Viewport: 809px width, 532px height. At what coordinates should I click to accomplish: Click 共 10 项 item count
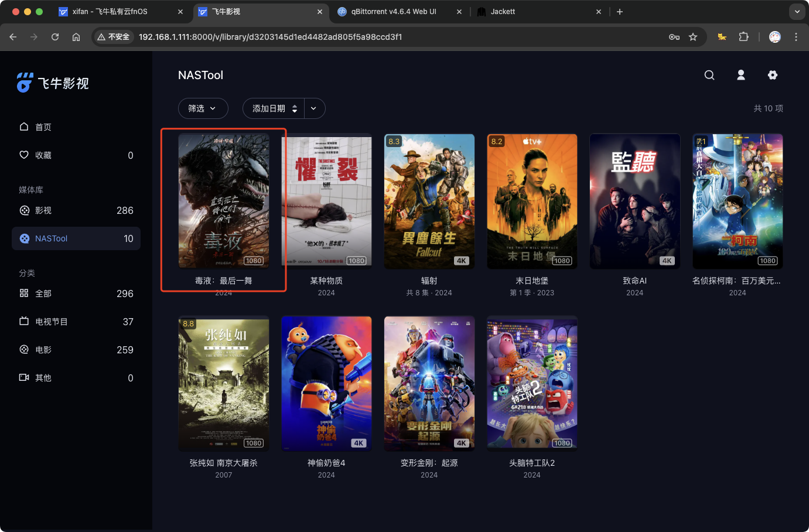[768, 108]
